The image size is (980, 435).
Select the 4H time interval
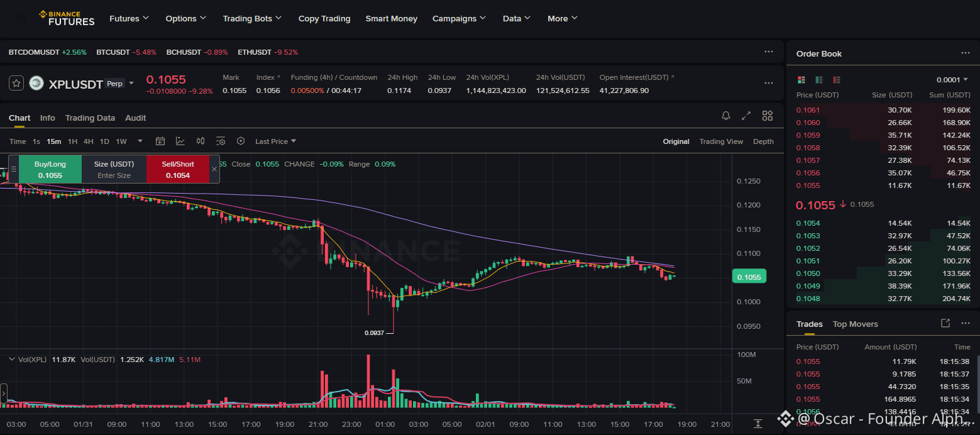point(89,141)
